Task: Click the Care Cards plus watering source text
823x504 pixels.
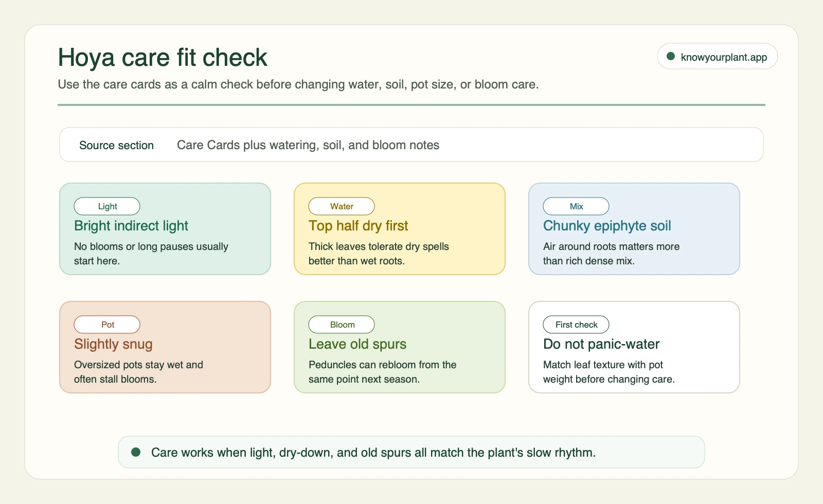Action: [308, 145]
